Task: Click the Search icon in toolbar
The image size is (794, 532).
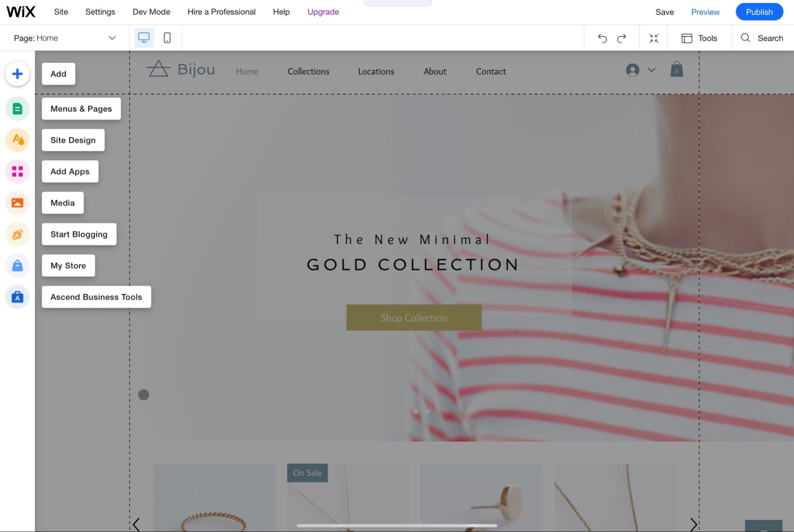Action: point(746,37)
